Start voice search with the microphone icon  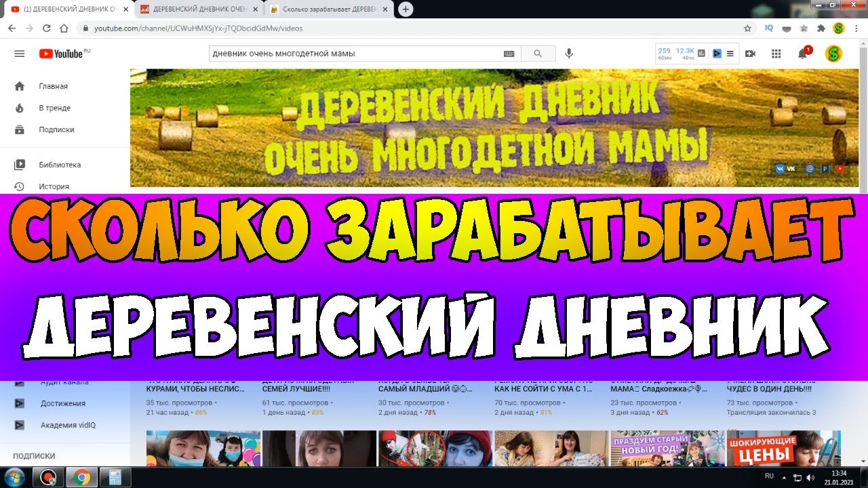569,54
